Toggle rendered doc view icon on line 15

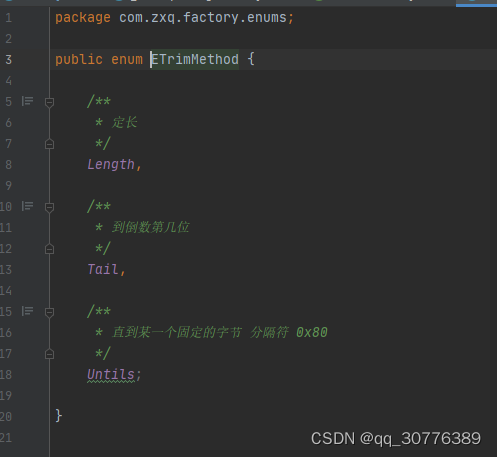coord(27,311)
